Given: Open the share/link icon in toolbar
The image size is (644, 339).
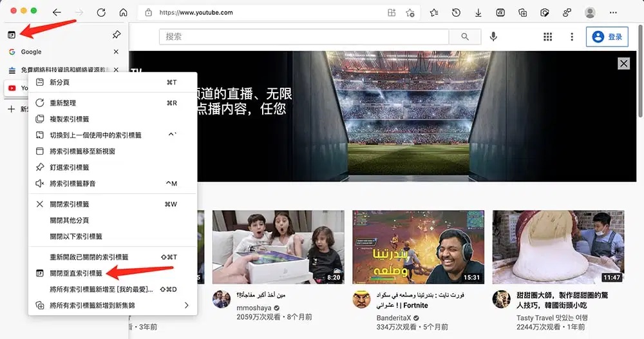Looking at the screenshot, I should coord(567,13).
